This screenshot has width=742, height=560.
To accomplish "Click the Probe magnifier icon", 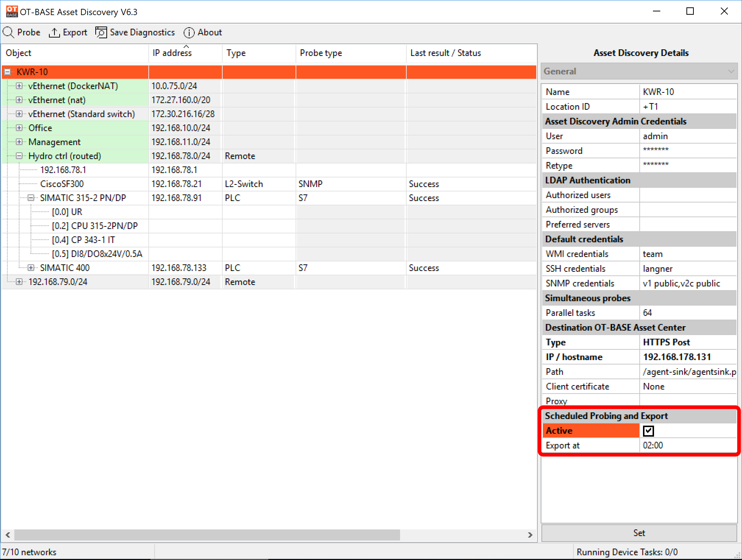I will 8,32.
